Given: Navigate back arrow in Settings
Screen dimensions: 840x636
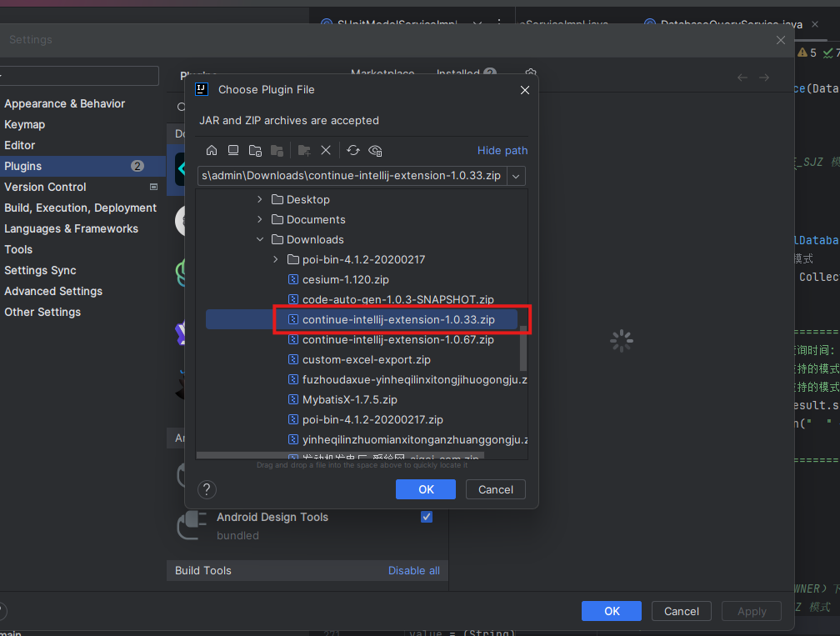Looking at the screenshot, I should tap(742, 78).
